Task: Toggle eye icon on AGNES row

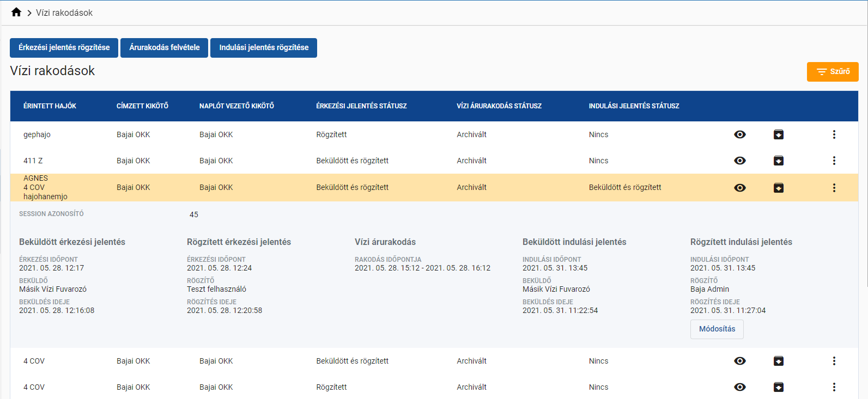Action: (x=740, y=188)
